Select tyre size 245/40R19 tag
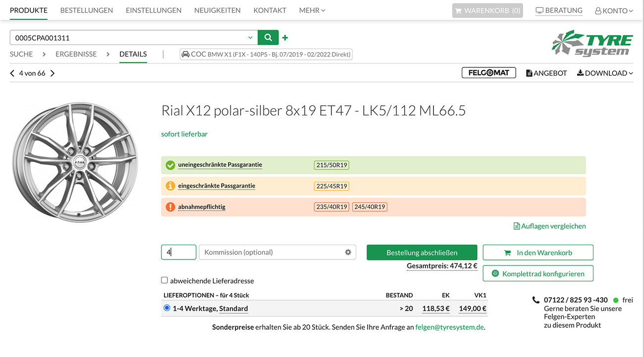The width and height of the screenshot is (644, 357). click(x=370, y=207)
